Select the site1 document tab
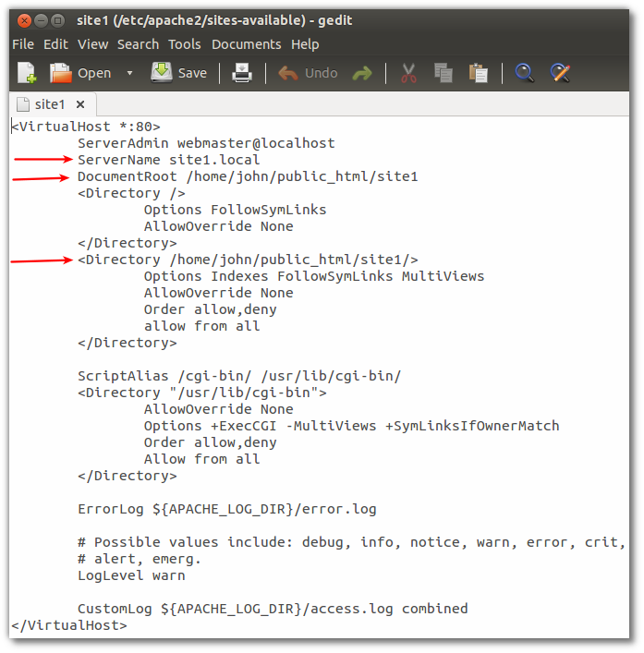The image size is (644, 653). click(x=48, y=104)
